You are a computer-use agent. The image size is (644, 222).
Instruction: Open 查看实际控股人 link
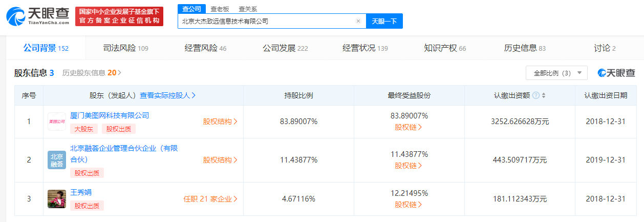pyautogui.click(x=168, y=95)
